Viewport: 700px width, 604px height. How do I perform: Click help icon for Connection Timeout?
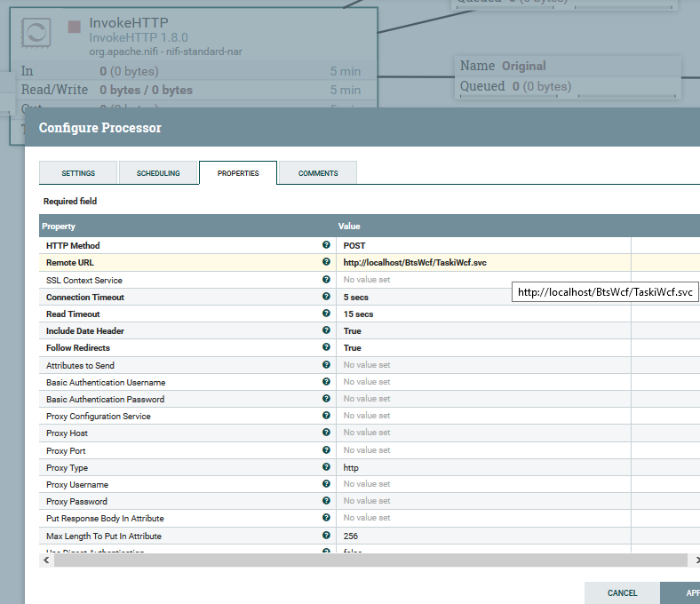coord(327,297)
